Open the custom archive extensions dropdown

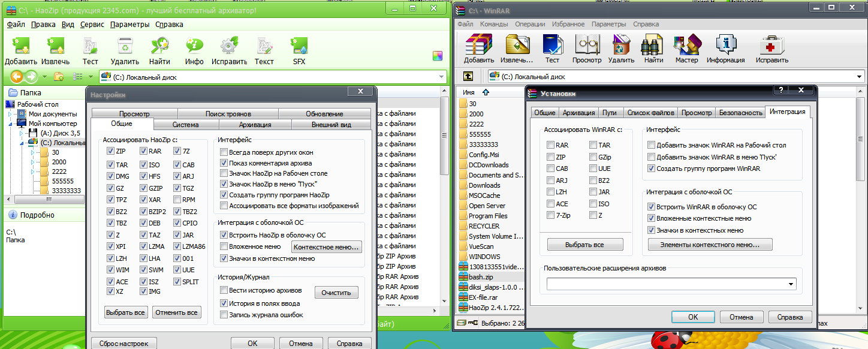791,284
